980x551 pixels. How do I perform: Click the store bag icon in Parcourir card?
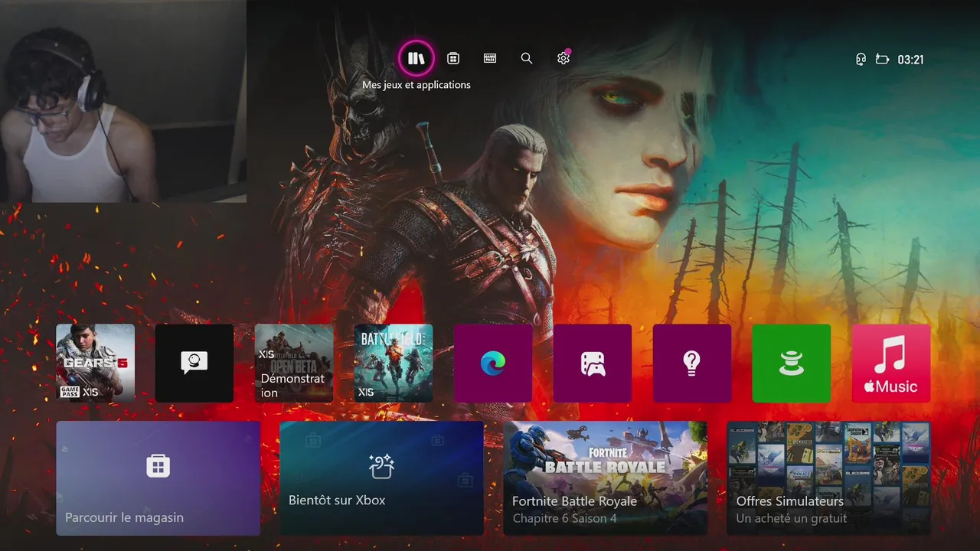[158, 465]
